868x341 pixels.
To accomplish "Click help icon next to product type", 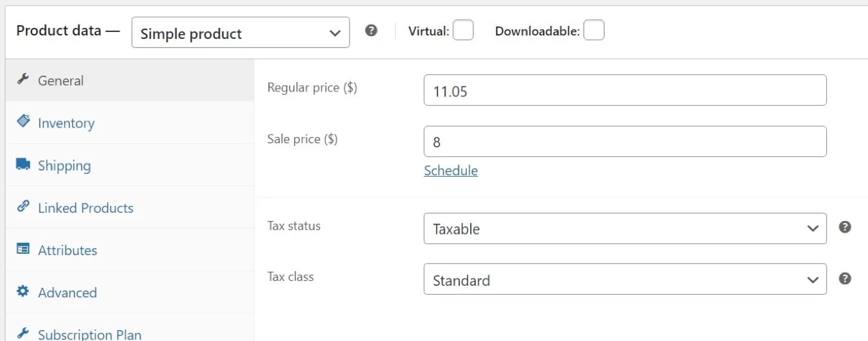I will coord(371,31).
